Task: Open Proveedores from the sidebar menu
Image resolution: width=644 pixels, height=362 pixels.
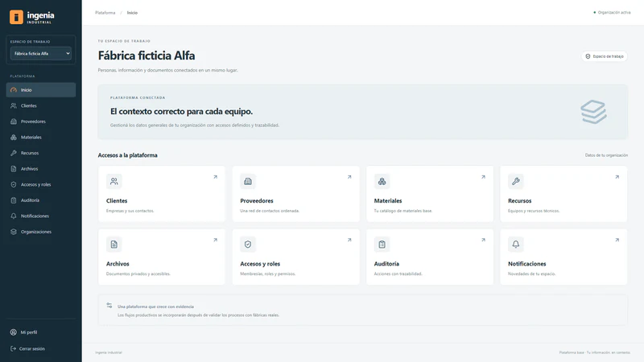Action: tap(41, 121)
